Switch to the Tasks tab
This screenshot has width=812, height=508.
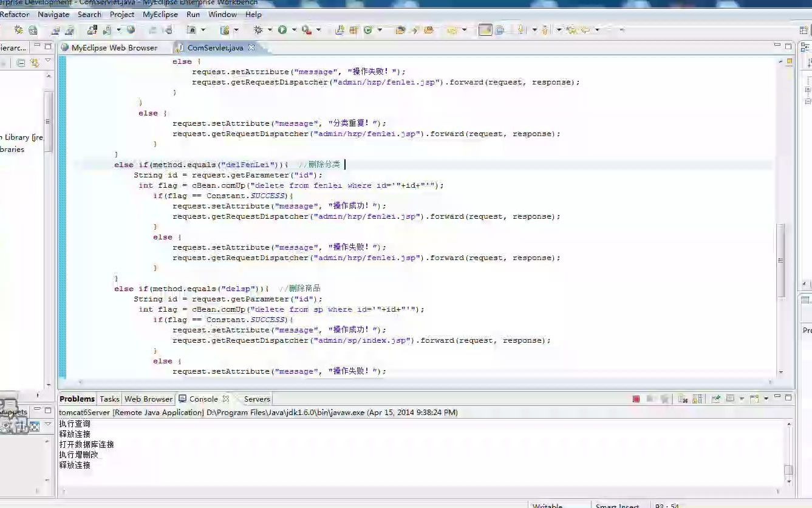109,399
